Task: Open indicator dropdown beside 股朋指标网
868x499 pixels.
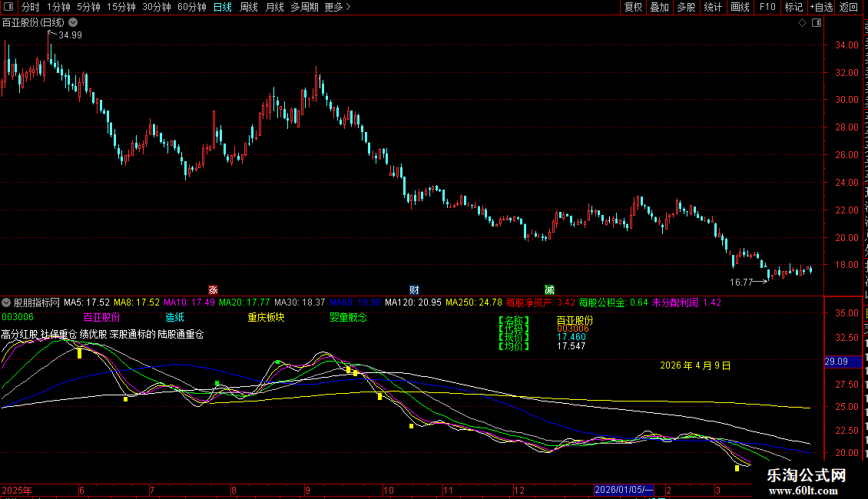Action: [6, 302]
